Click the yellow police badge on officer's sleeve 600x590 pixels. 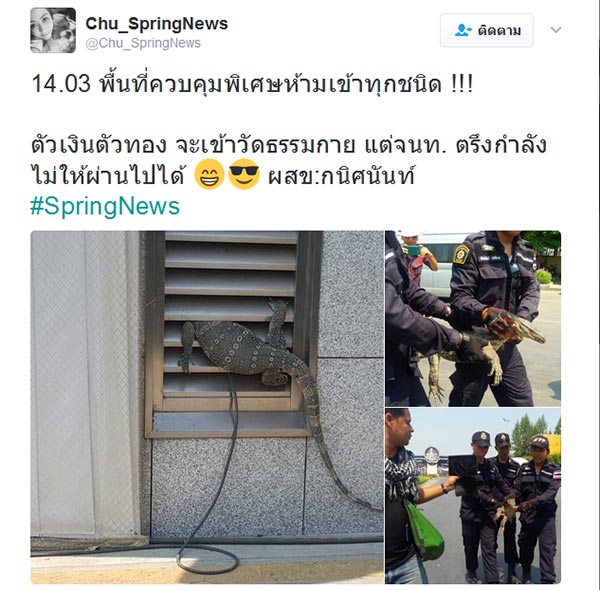(461, 254)
